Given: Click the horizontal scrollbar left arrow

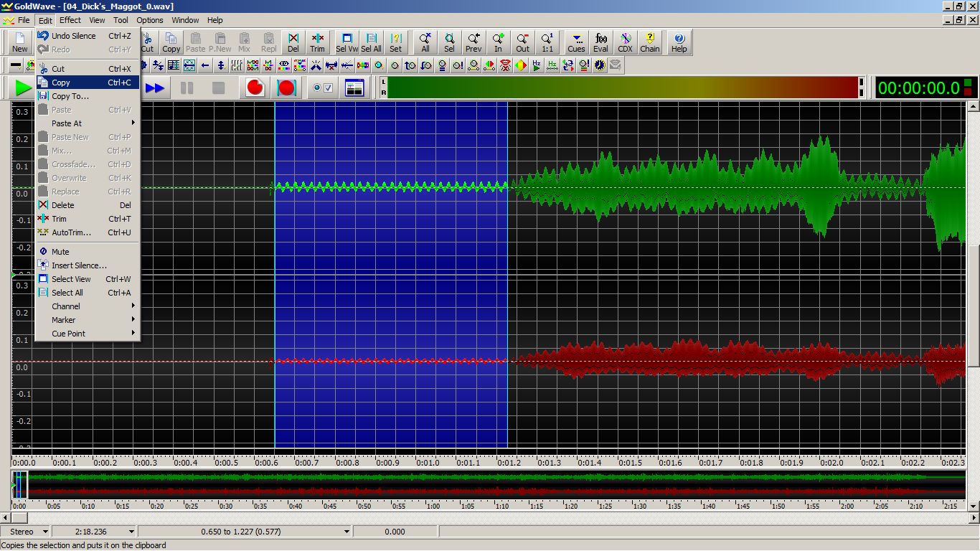Looking at the screenshot, I should tap(5, 517).
